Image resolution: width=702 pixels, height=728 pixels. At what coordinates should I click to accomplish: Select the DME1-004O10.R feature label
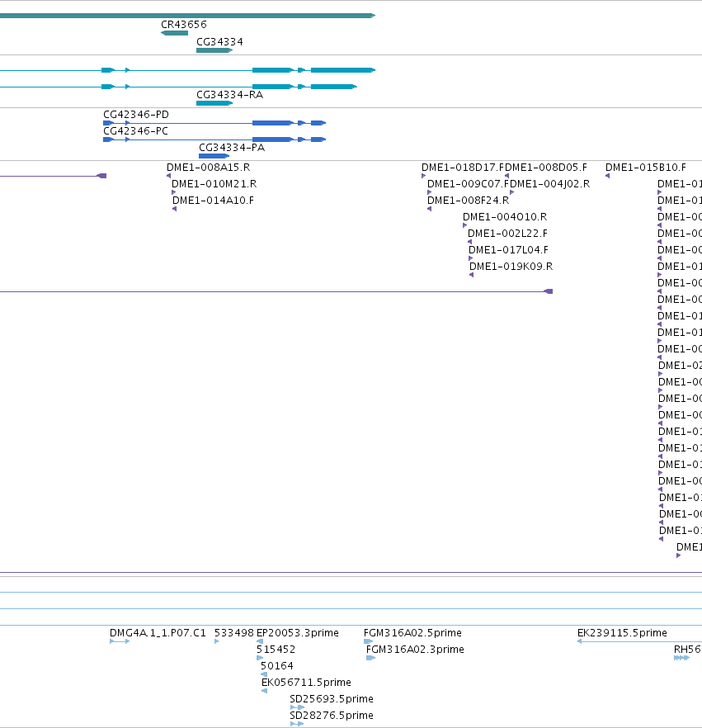click(505, 217)
